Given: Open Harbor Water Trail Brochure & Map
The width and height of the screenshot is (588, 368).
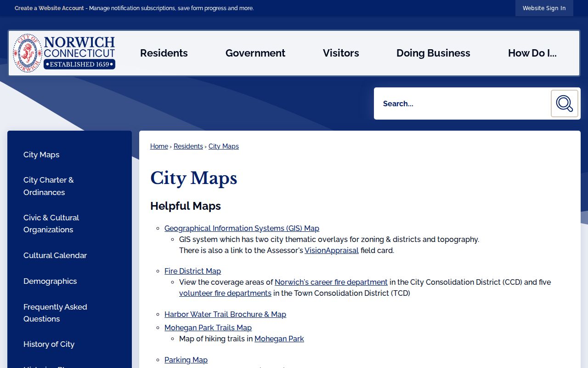Looking at the screenshot, I should click(x=225, y=314).
